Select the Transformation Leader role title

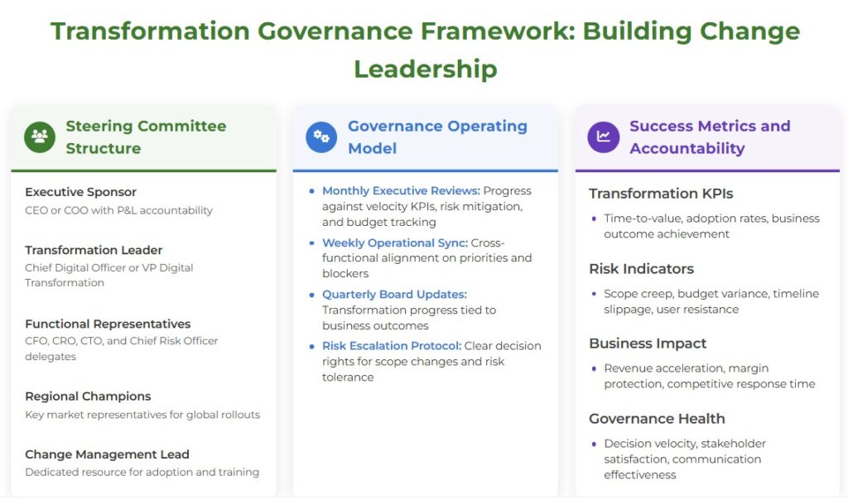click(x=94, y=250)
